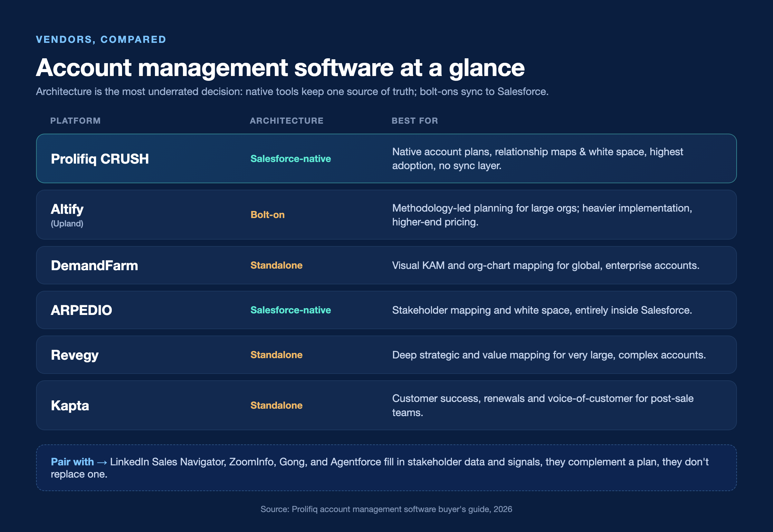Image resolution: width=773 pixels, height=532 pixels.
Task: Click the ARCHITECTURE column header
Action: (287, 121)
